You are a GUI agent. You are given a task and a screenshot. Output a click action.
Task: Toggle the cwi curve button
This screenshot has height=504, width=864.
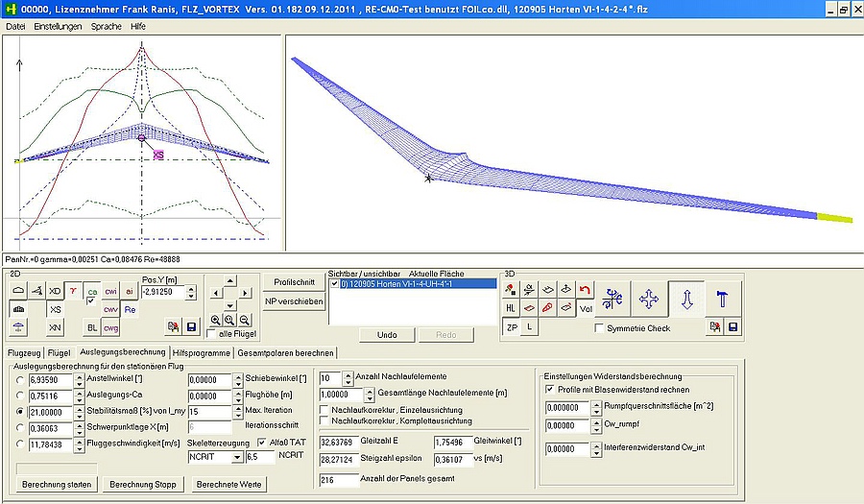click(x=111, y=291)
